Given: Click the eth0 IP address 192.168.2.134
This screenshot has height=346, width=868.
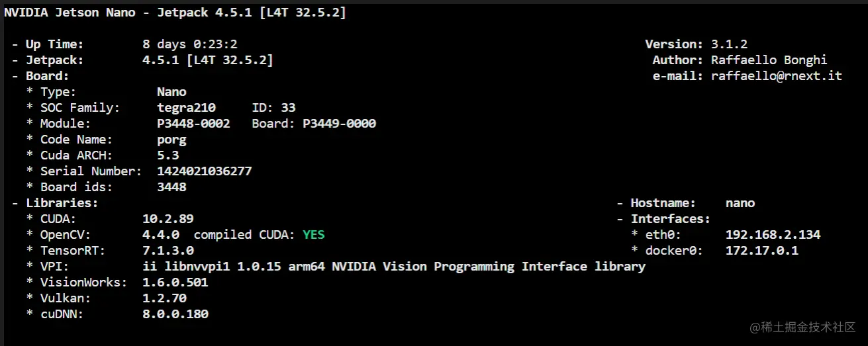Looking at the screenshot, I should click(773, 235).
